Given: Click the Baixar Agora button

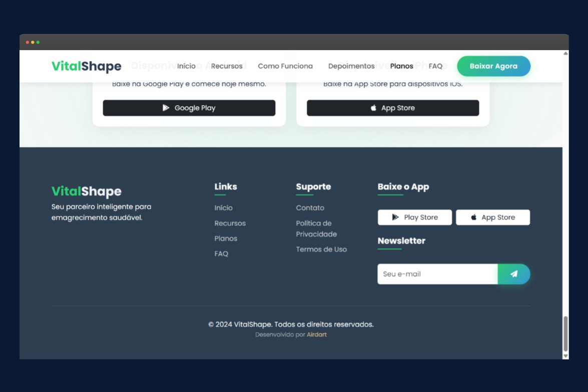Looking at the screenshot, I should click(x=493, y=66).
